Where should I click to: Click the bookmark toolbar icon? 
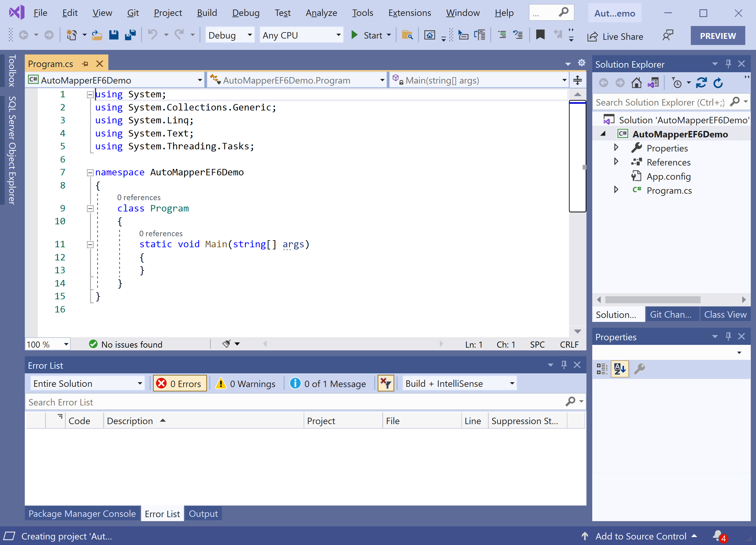pyautogui.click(x=540, y=35)
